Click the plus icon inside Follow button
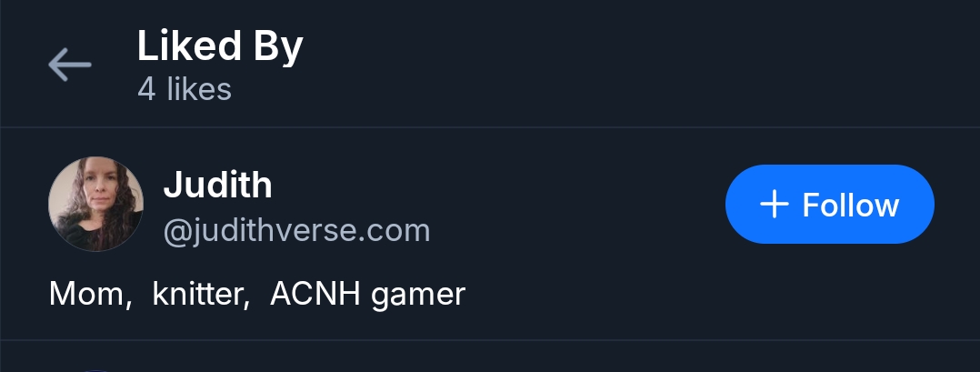This screenshot has width=980, height=372. pyautogui.click(x=773, y=205)
